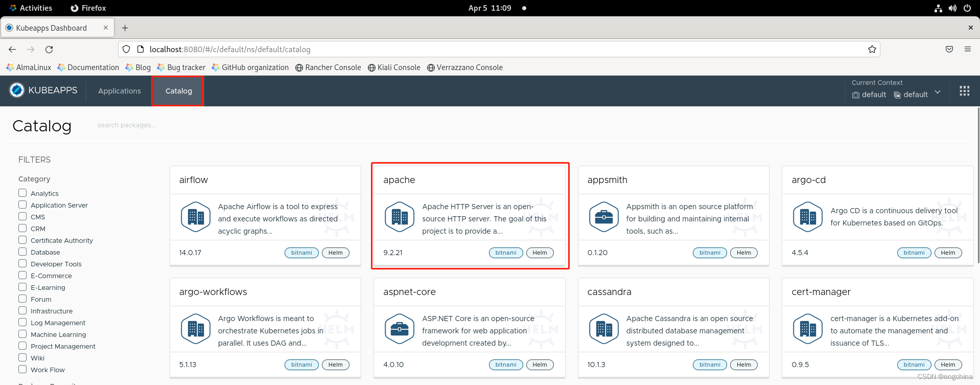
Task: Switch to the Applications tab
Action: [x=120, y=91]
